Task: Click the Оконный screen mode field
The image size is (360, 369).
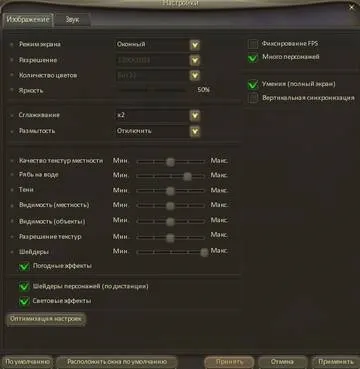Action: coord(152,44)
